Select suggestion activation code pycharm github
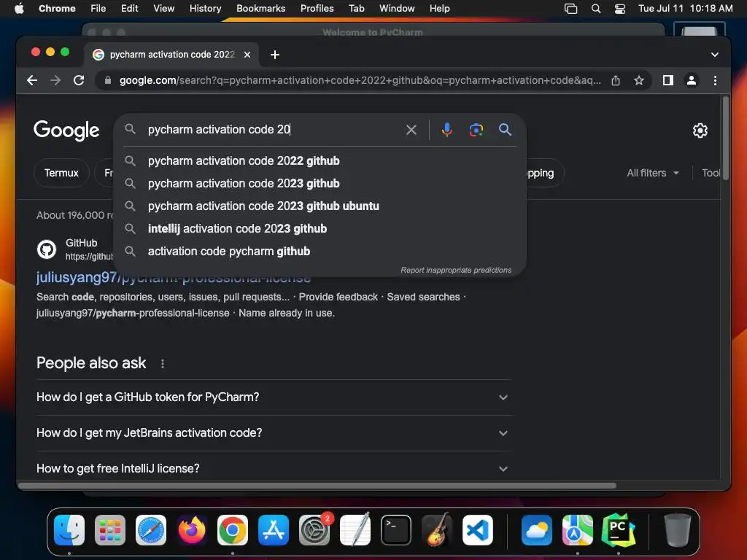Image resolution: width=747 pixels, height=560 pixels. (x=320, y=252)
